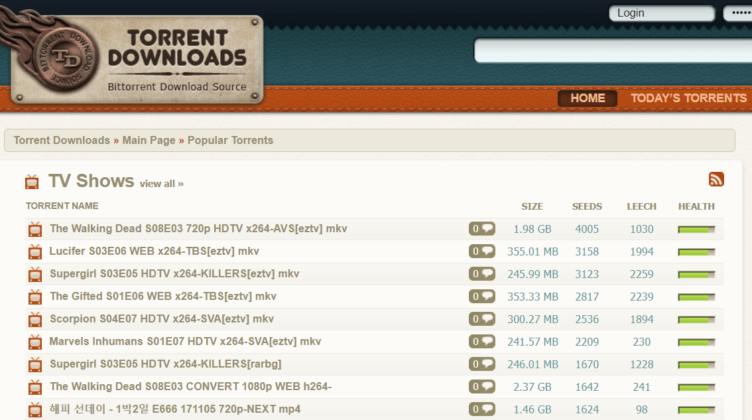The image size is (752, 420).
Task: Open comments bubble for Lucifer S03E06
Action: 482,251
